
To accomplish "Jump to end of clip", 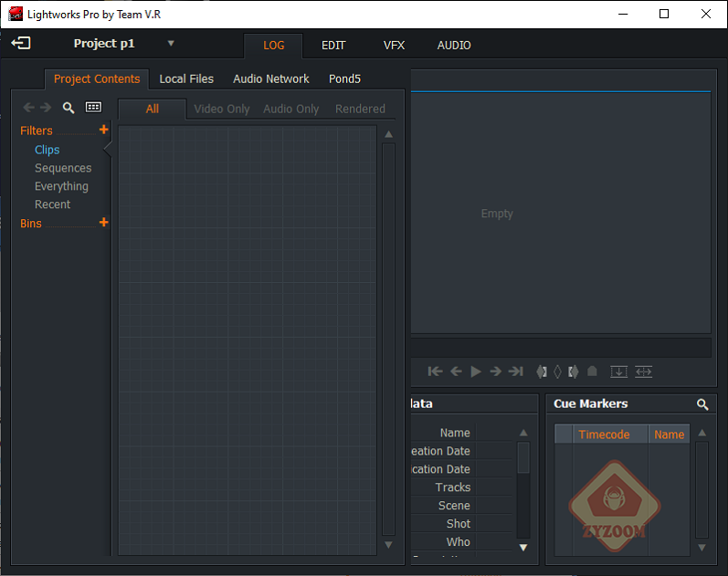I will click(516, 372).
